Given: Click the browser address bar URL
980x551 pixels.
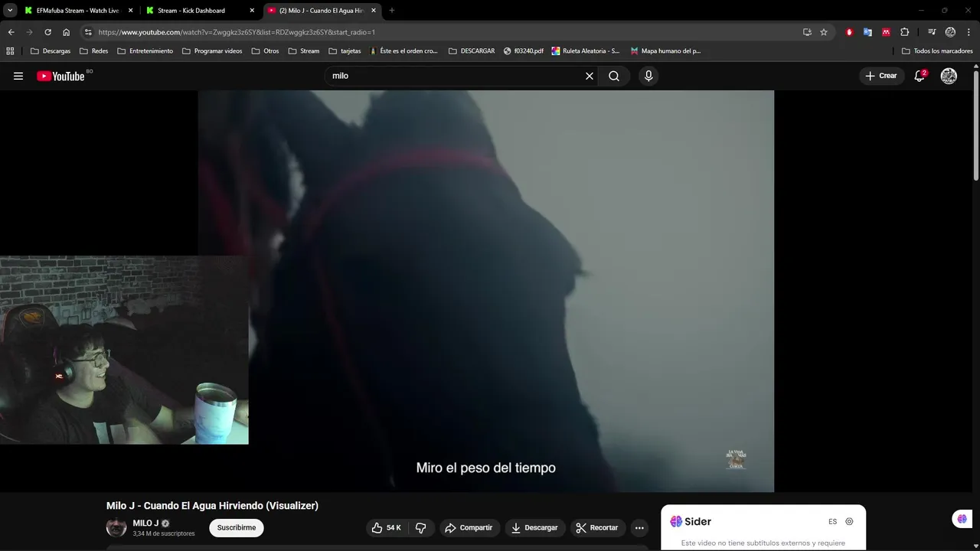Looking at the screenshot, I should click(237, 32).
